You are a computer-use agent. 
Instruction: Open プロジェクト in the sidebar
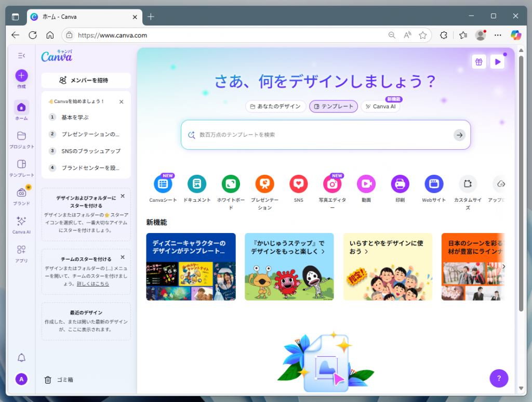(21, 136)
